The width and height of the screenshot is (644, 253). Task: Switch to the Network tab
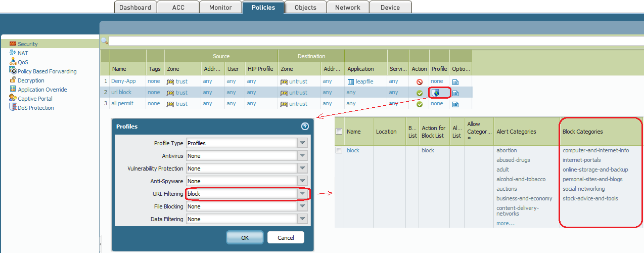coord(348,8)
